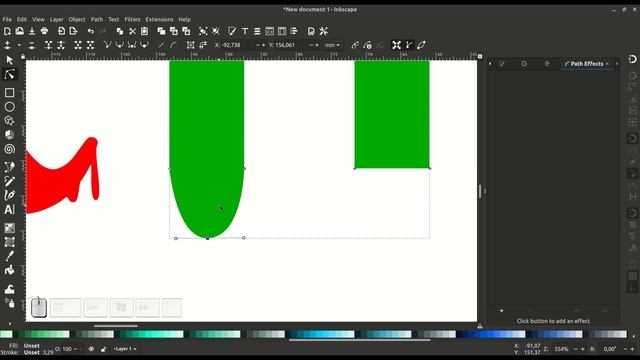Choose the Bezier pen tool
Image resolution: width=640 pixels, height=360 pixels.
click(x=9, y=167)
